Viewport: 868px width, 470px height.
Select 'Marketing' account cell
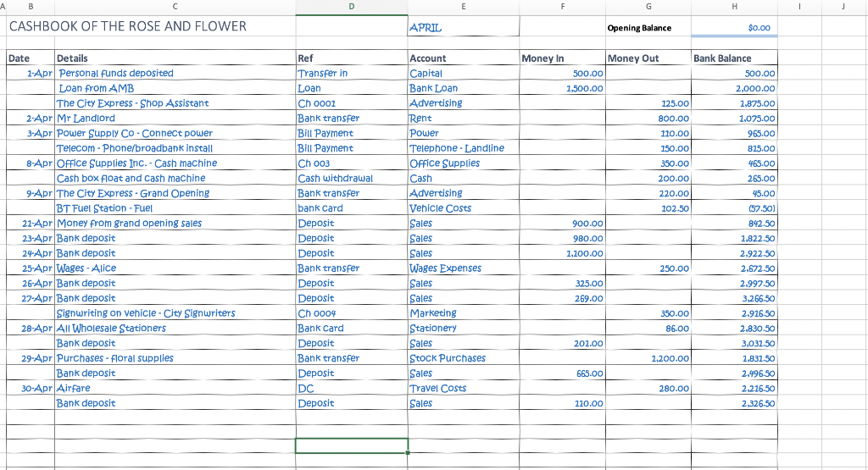pos(464,313)
